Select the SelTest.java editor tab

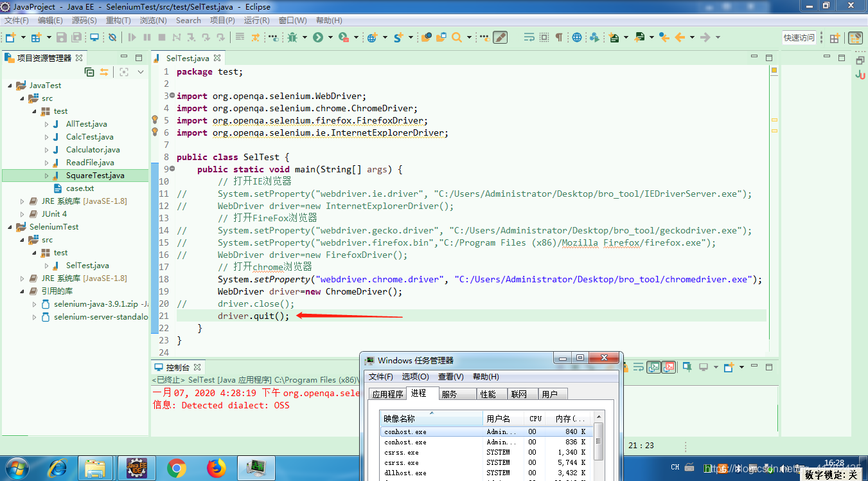coord(187,58)
